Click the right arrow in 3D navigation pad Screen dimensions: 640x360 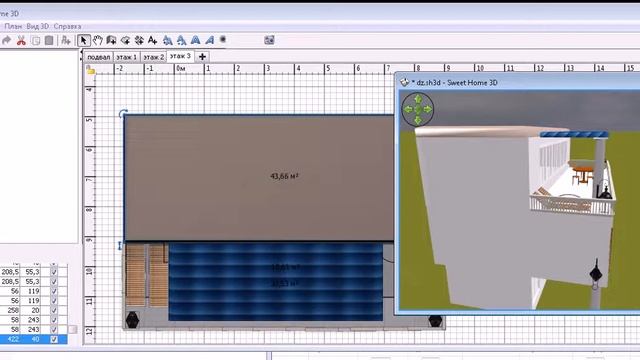[428, 109]
